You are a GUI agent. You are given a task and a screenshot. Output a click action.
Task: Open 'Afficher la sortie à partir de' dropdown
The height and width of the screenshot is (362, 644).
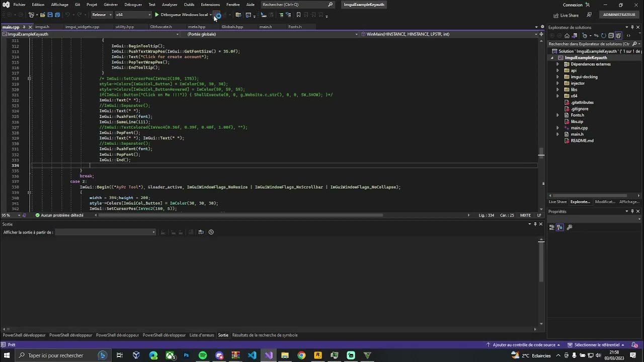pos(105,232)
